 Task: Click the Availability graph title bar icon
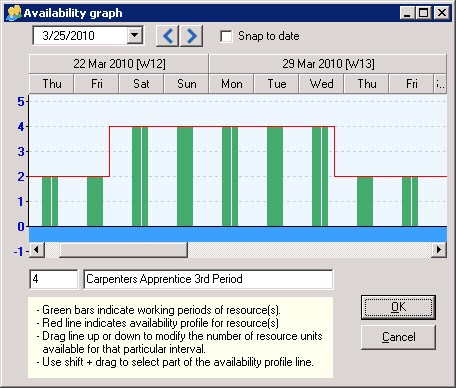click(x=14, y=13)
